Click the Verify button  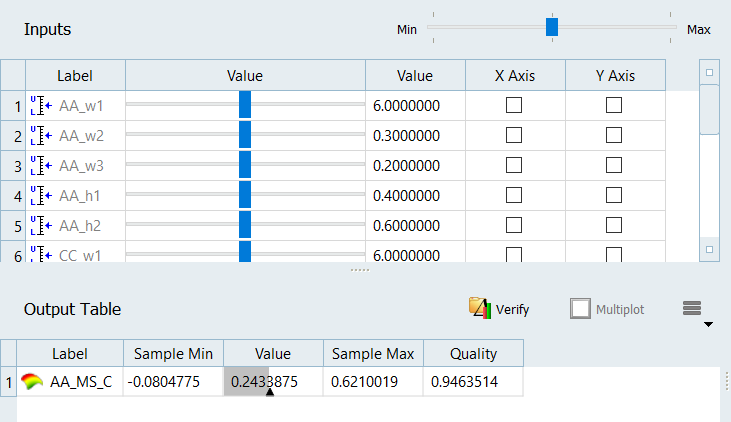pos(499,309)
